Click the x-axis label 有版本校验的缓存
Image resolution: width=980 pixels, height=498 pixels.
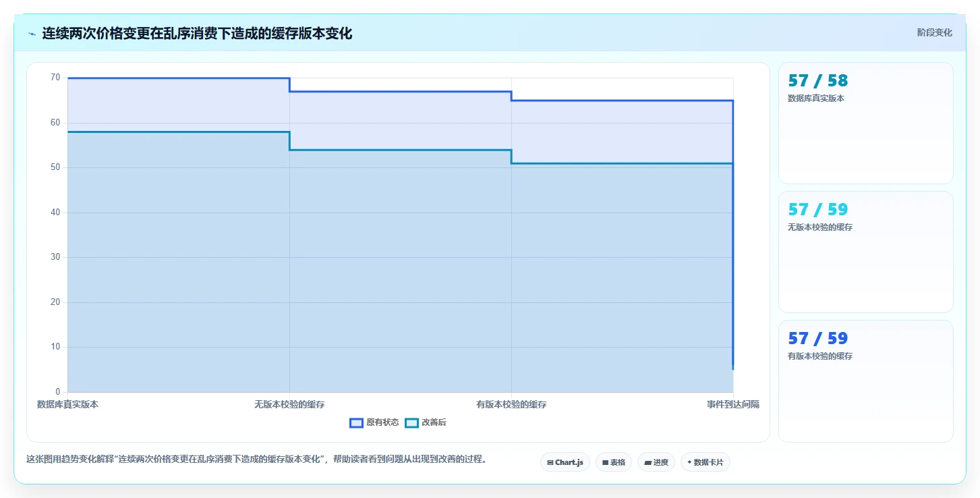tap(511, 405)
